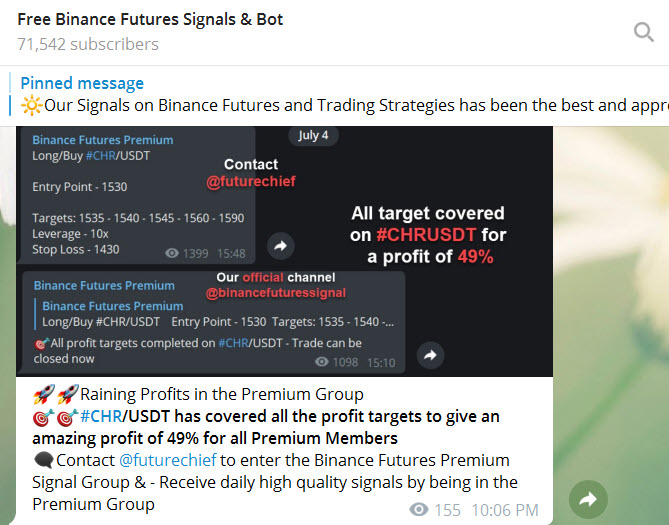The width and height of the screenshot is (669, 525).
Task: Open channel info via Free Binance Futures title
Action: tap(150, 20)
